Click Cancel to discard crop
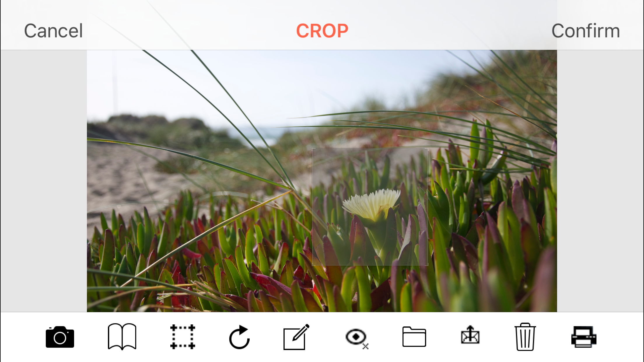644x362 pixels. tap(53, 30)
